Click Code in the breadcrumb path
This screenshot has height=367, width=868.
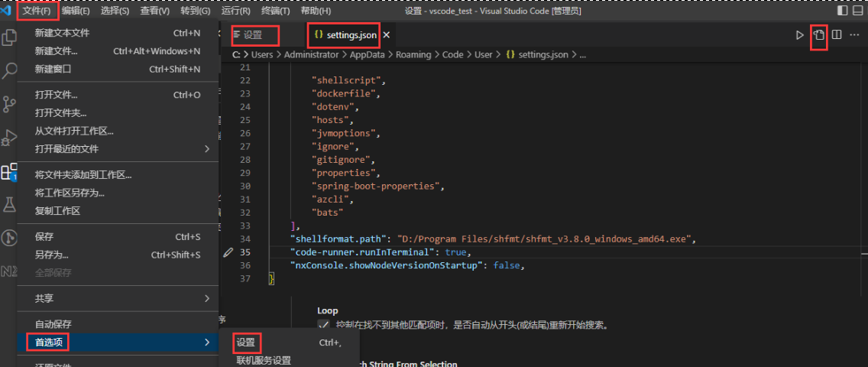coord(452,55)
